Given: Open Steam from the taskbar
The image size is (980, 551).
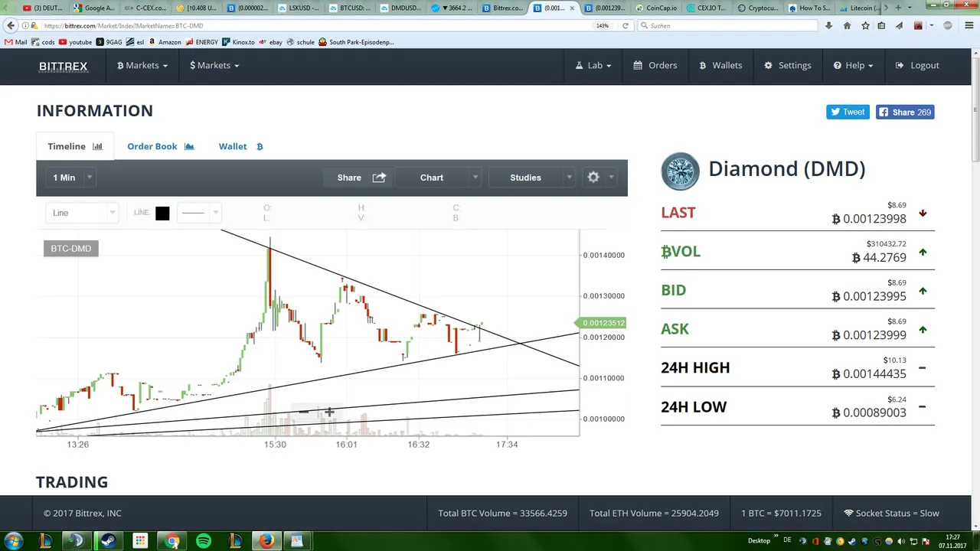Looking at the screenshot, I should (x=108, y=541).
